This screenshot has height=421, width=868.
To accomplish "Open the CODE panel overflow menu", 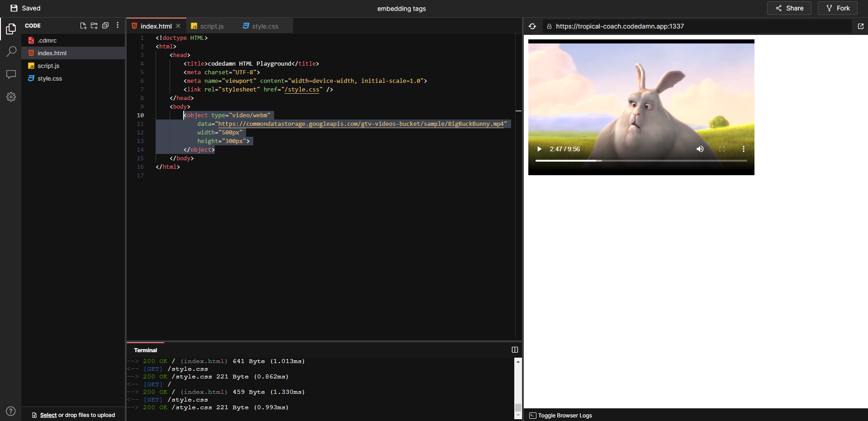I will click(118, 26).
